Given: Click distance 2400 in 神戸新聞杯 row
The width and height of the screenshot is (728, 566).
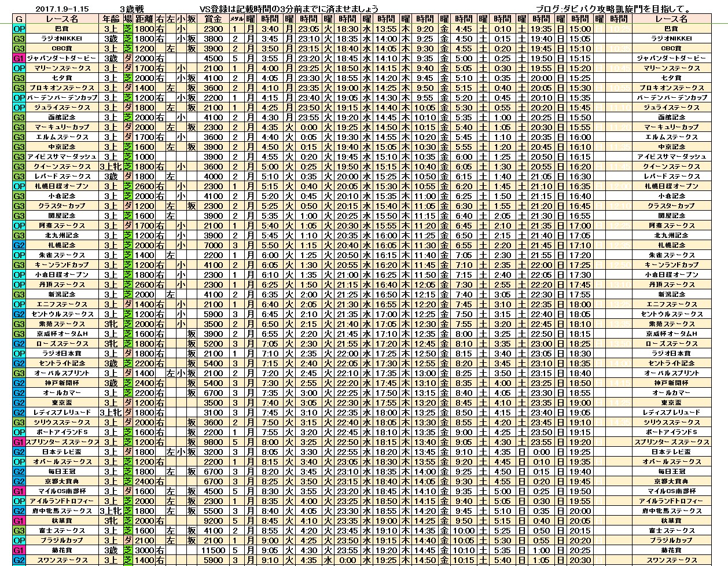Looking at the screenshot, I should [144, 383].
